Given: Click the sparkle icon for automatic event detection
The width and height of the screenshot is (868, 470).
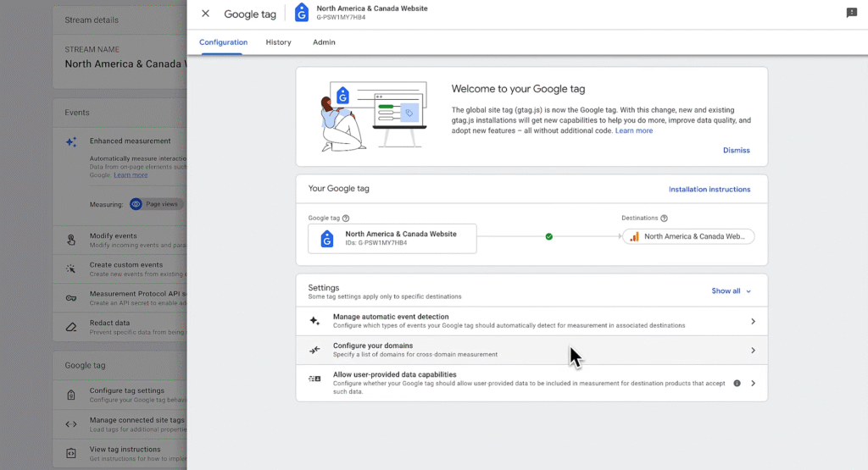Looking at the screenshot, I should 314,321.
